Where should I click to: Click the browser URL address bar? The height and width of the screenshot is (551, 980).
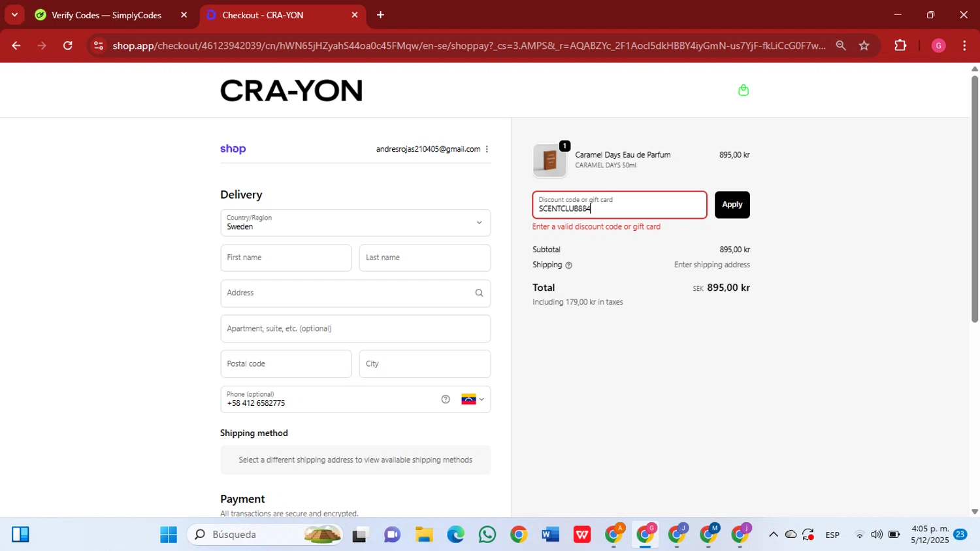click(x=468, y=46)
